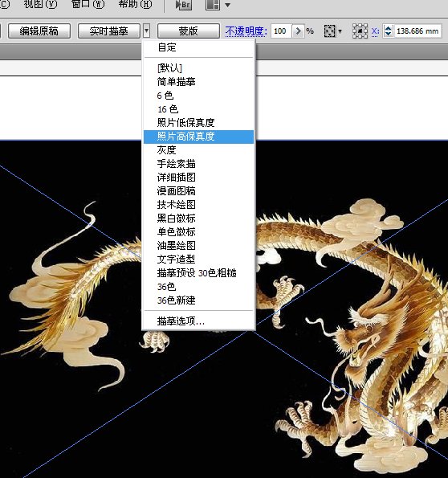The image size is (448, 478).
Task: Toggle the tracing presets dropdown arrow
Action: coord(147,31)
